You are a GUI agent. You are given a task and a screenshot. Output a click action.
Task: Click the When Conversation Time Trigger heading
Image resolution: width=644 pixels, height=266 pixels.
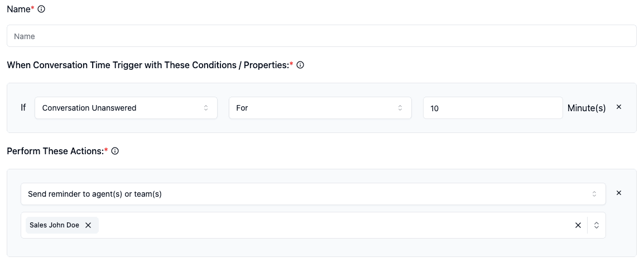tap(148, 65)
